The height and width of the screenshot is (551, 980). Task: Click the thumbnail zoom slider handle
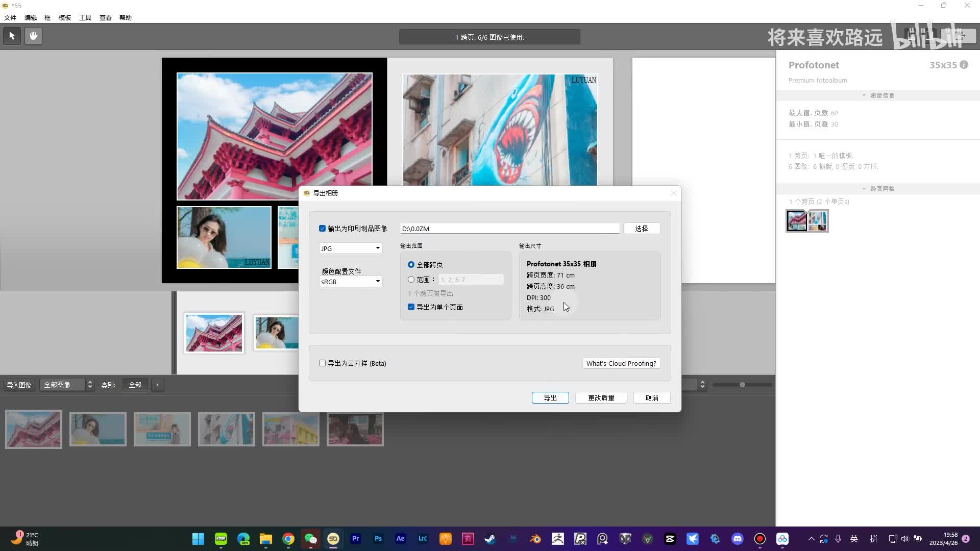tap(742, 385)
